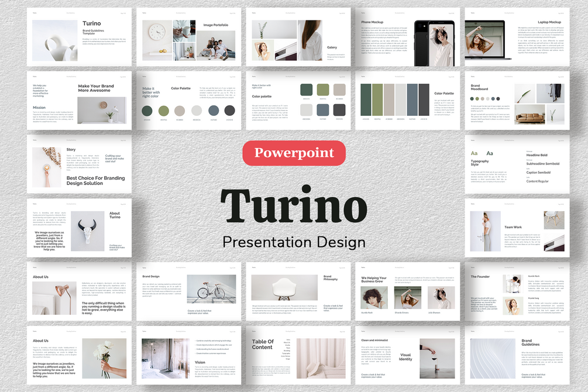Click the laptop mockup image
Screen dimensions: 588x392
click(487, 40)
